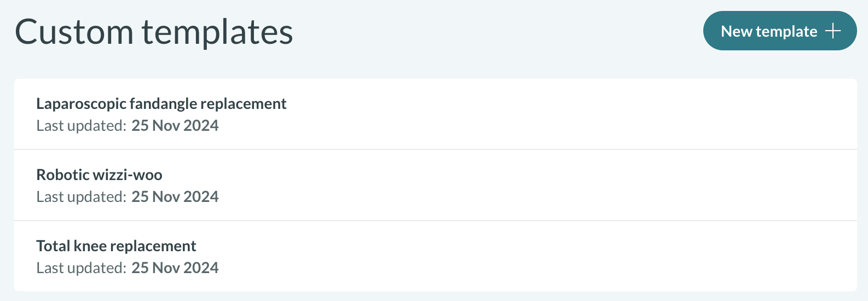868x301 pixels.
Task: Click "Last updated:" label under Laparoscopic fandangle replacement
Action: coord(81,126)
